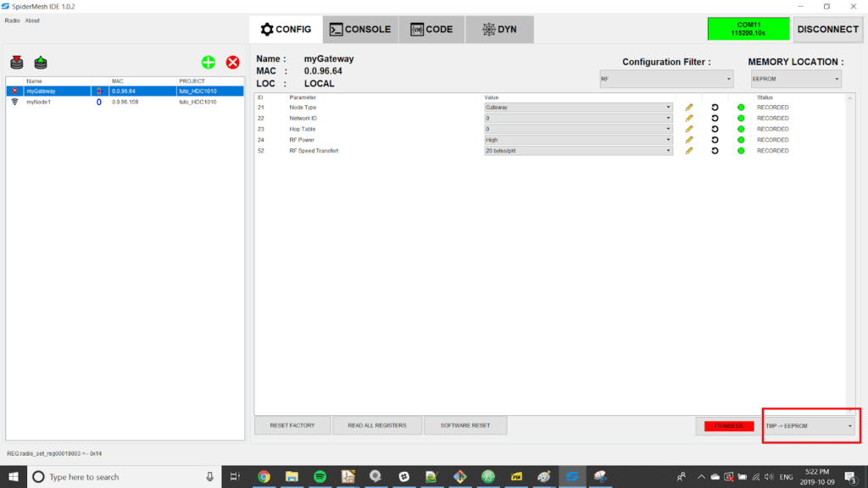This screenshot has height=488, width=868.
Task: Open the Hop Table value dropdown
Action: [578, 129]
